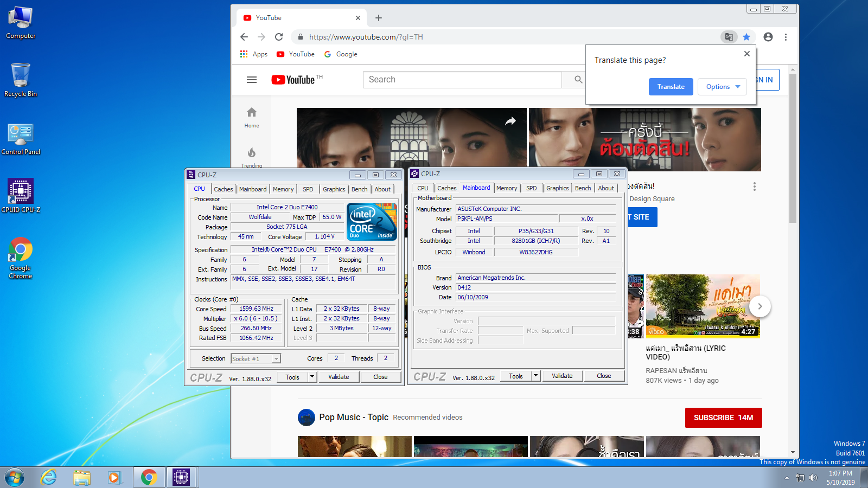This screenshot has height=488, width=868.
Task: Open About tab in right CPU-Z window
Action: point(606,188)
